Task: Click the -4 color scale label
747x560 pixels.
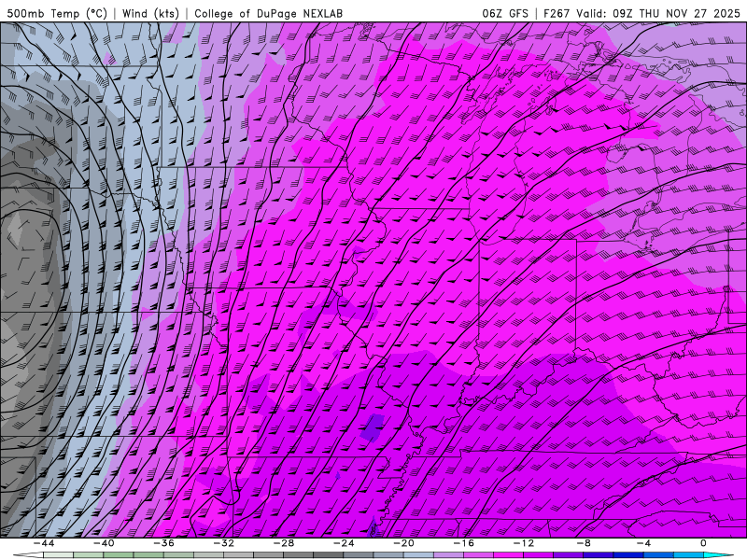Action: (x=643, y=543)
